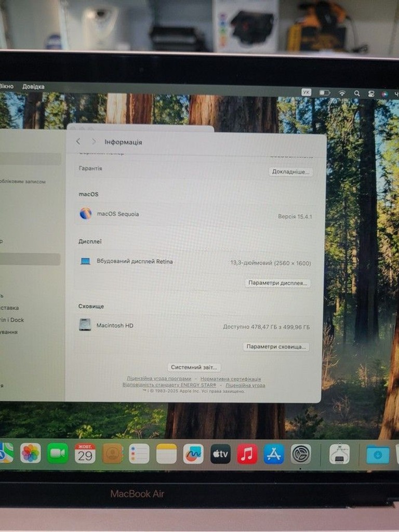Open the Довідка menu
Image resolution: width=399 pixels, height=532 pixels.
point(33,87)
